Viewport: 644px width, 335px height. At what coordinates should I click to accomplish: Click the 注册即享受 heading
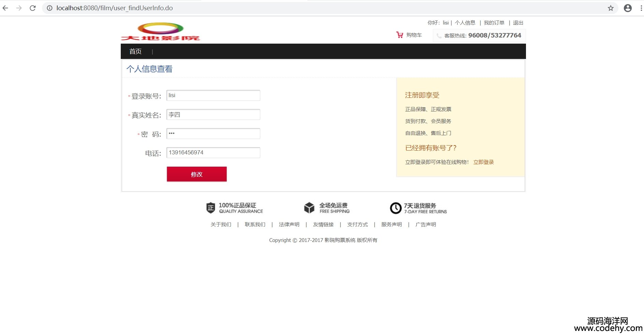click(x=422, y=95)
